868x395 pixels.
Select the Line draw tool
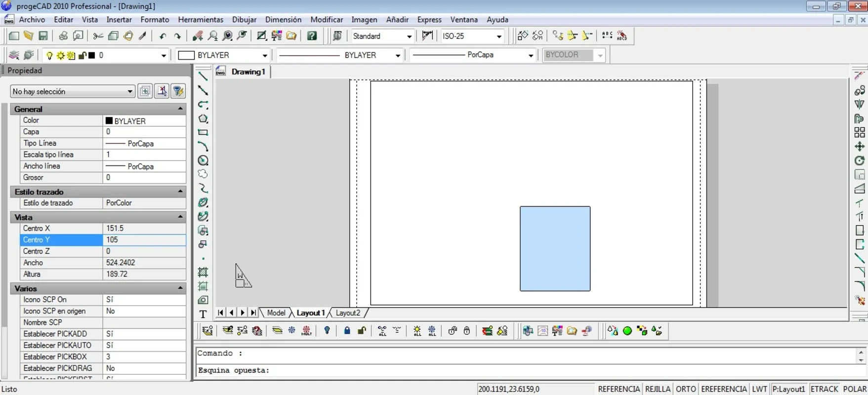(203, 77)
